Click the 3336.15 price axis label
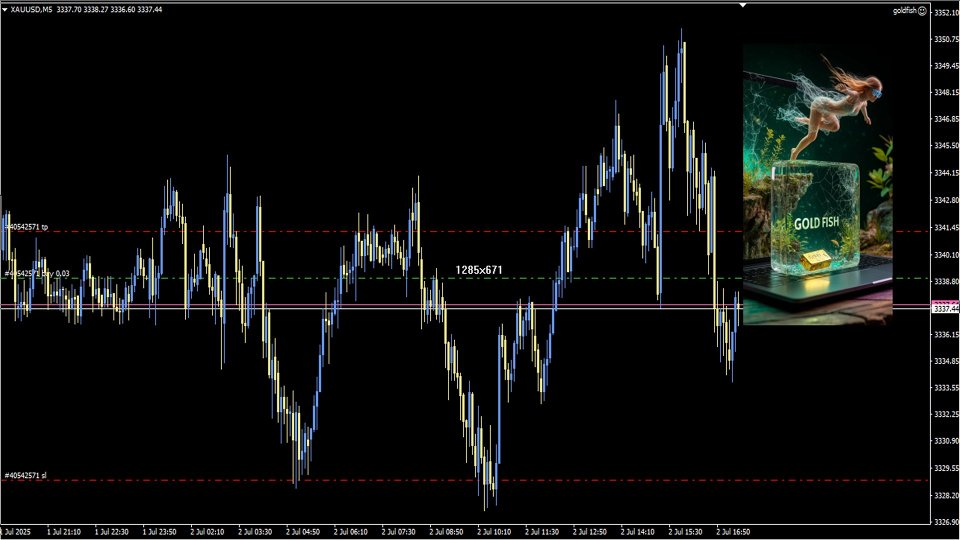 (946, 335)
